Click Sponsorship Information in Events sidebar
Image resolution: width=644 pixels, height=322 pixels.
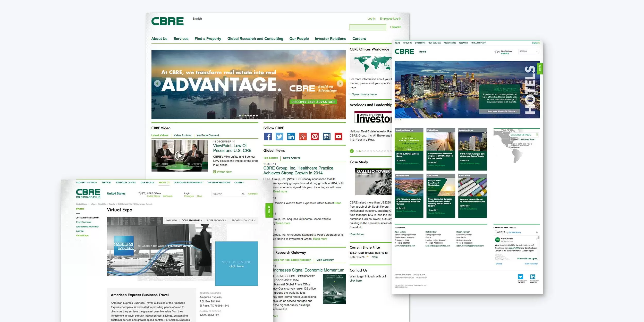(x=88, y=227)
